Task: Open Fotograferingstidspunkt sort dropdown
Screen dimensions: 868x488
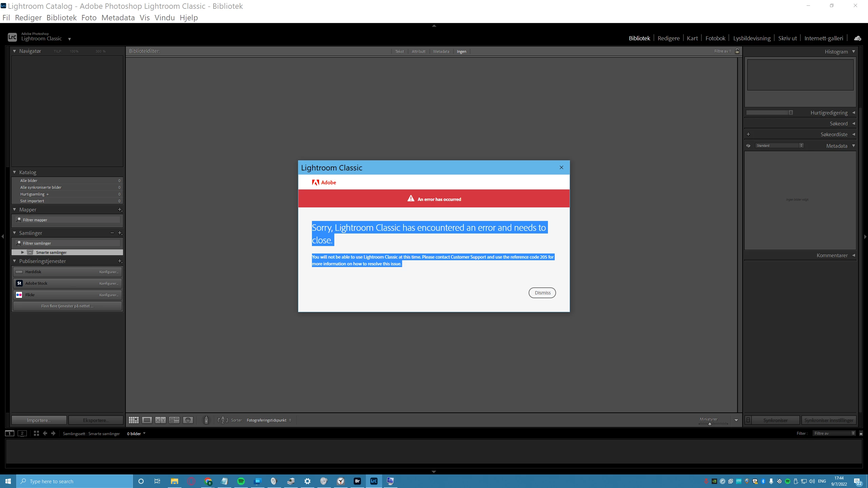Action: [x=269, y=420]
